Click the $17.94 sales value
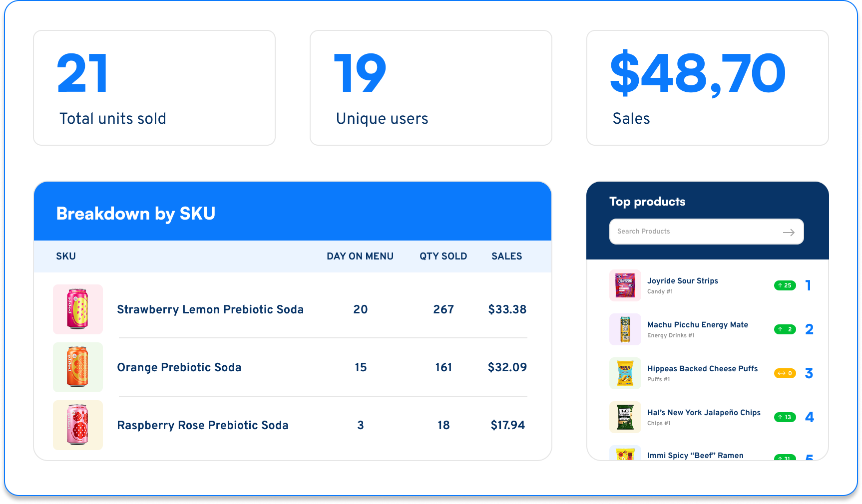 (508, 425)
